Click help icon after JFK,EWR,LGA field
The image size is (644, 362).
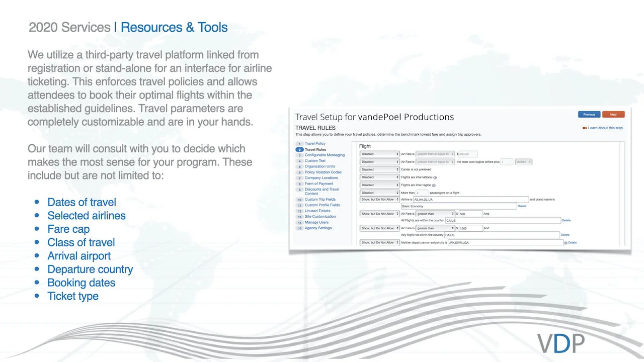(x=566, y=243)
